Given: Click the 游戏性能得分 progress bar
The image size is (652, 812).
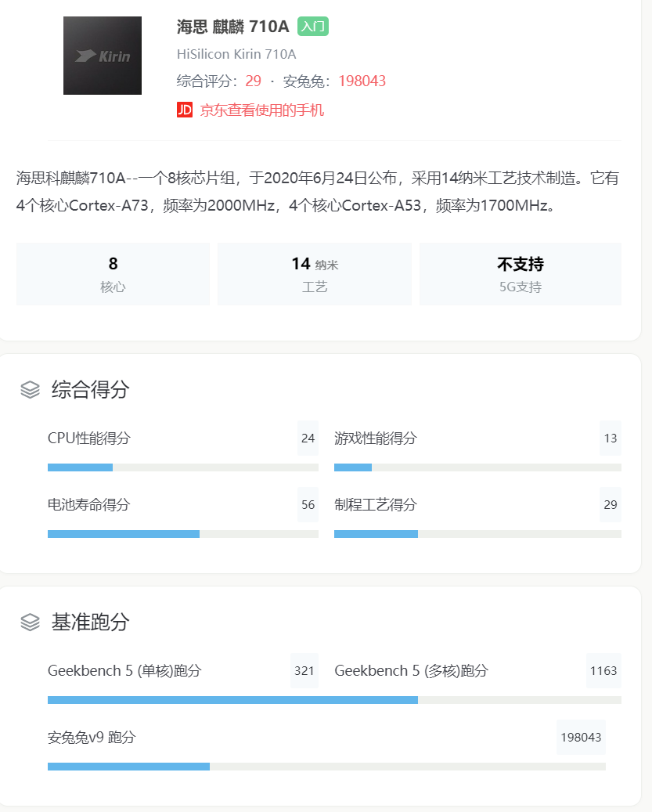Looking at the screenshot, I should point(477,467).
